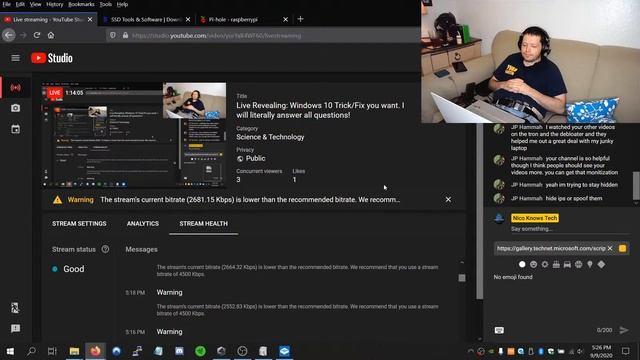Click the send message arrow in chat

coord(623,330)
